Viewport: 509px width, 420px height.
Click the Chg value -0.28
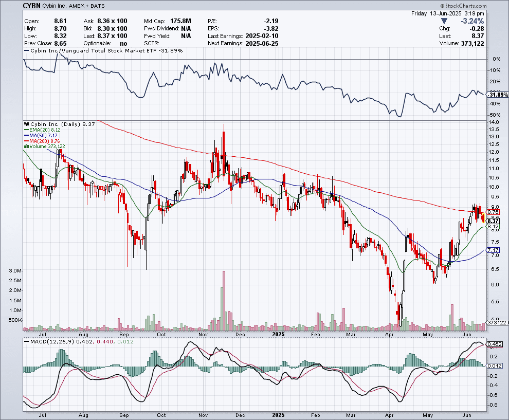pyautogui.click(x=477, y=29)
